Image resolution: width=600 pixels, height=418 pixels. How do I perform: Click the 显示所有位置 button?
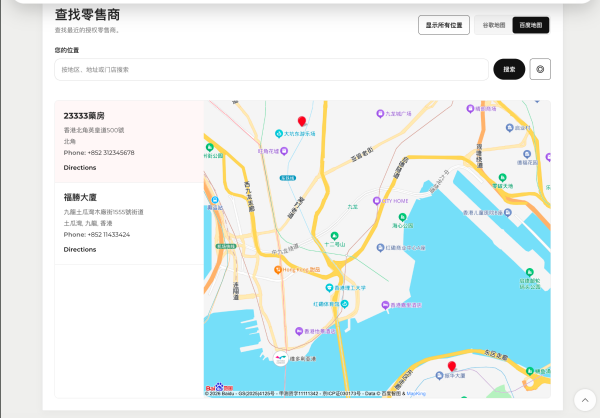(x=444, y=25)
